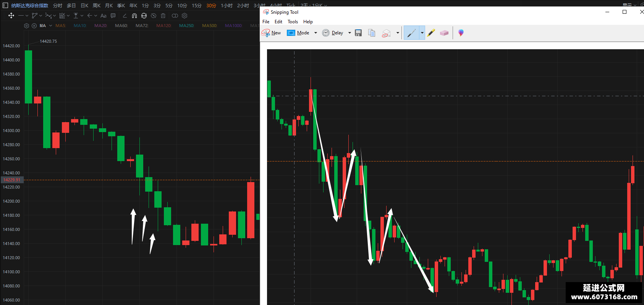Viewport: 644px width, 305px height.
Task: Remove the MA indicator with circled X
Action: pyautogui.click(x=34, y=26)
